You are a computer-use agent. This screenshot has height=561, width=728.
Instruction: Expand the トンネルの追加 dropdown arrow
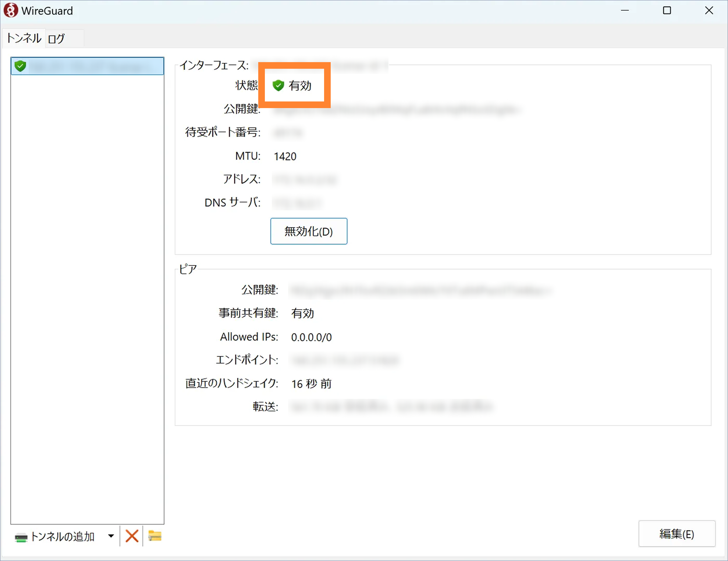coord(111,536)
